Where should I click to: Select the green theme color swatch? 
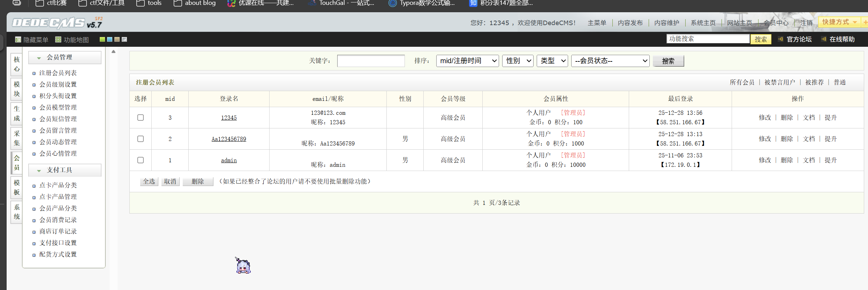pyautogui.click(x=102, y=39)
